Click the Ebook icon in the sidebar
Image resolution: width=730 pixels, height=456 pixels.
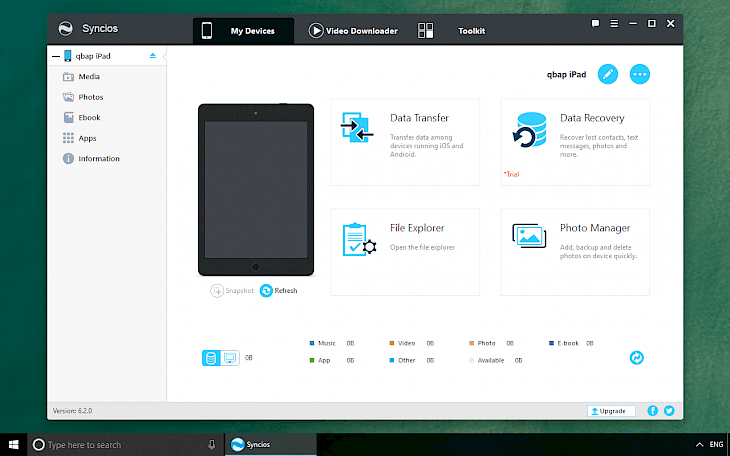pos(68,117)
